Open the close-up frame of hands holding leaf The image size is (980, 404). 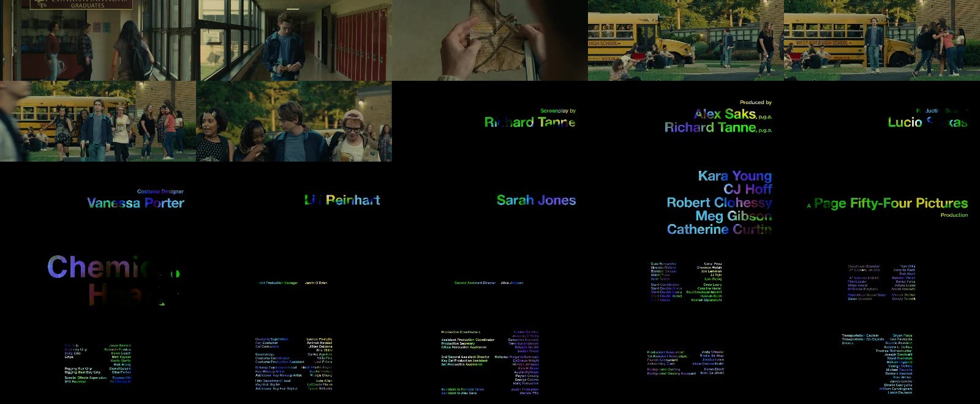pos(490,40)
